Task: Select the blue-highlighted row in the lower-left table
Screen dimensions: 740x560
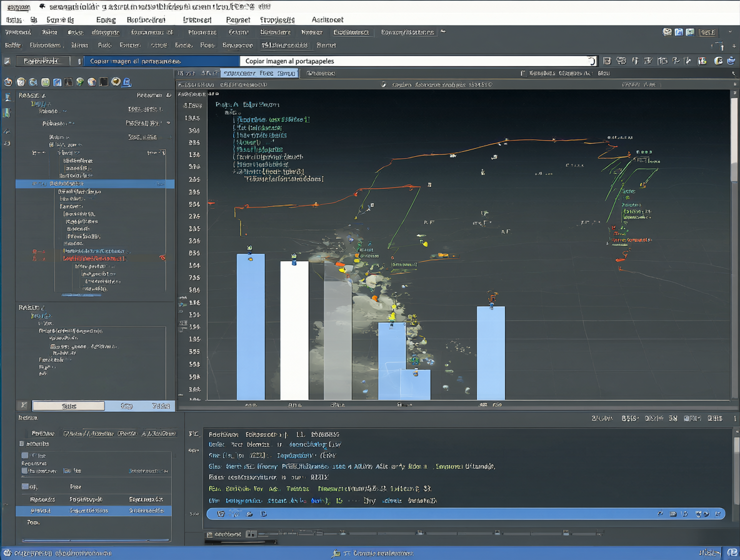Action: coord(94,511)
